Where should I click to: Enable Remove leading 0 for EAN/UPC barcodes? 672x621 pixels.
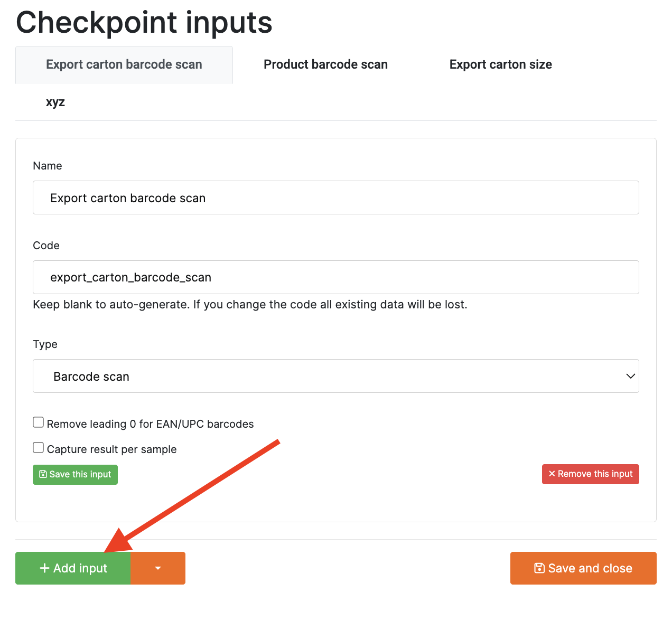pyautogui.click(x=38, y=422)
